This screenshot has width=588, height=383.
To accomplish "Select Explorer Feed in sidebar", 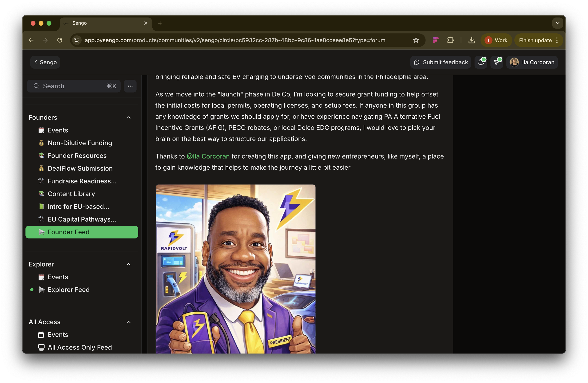I will click(x=68, y=290).
